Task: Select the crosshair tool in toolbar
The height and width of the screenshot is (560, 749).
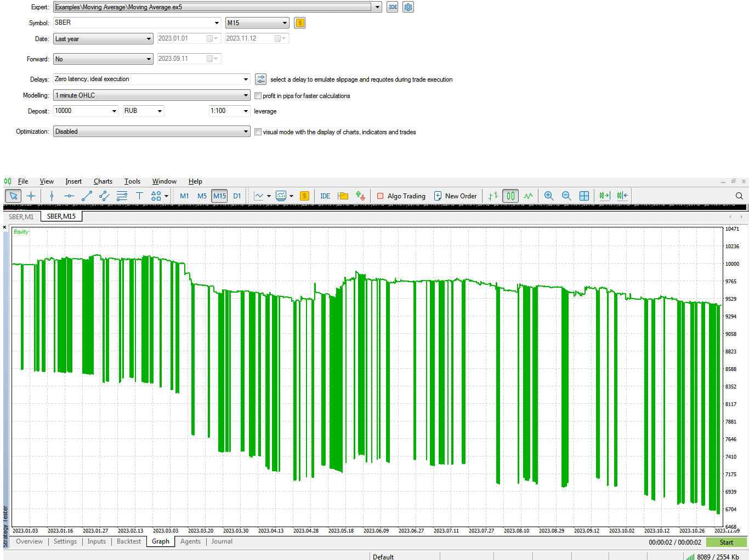Action: (x=31, y=196)
